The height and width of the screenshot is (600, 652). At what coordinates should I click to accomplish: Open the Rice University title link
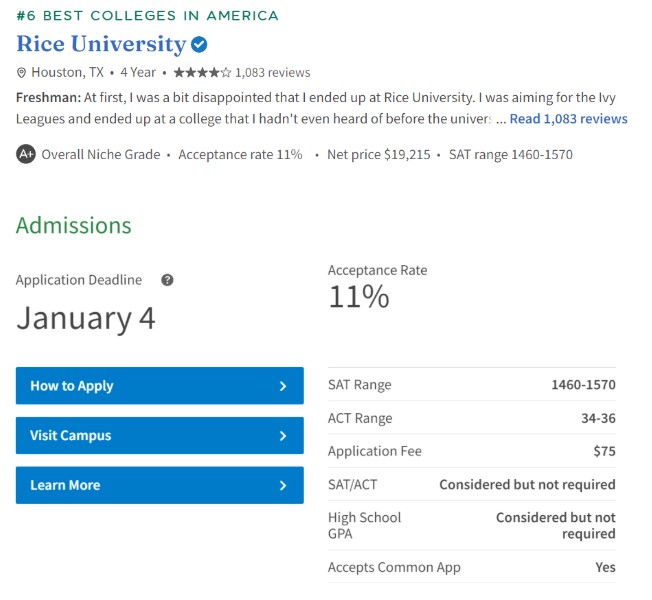[x=101, y=44]
